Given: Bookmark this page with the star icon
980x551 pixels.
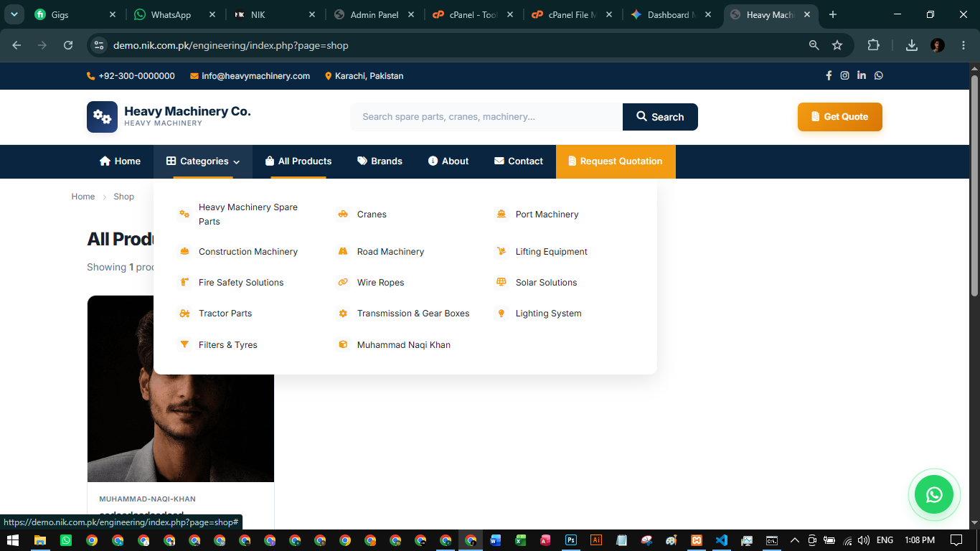Looking at the screenshot, I should tap(837, 45).
